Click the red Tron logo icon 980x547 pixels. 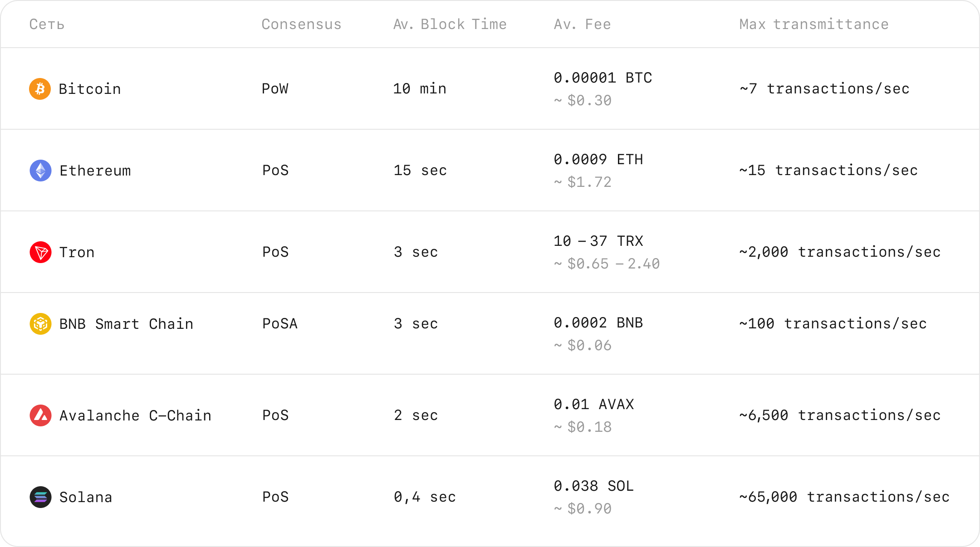pyautogui.click(x=40, y=252)
